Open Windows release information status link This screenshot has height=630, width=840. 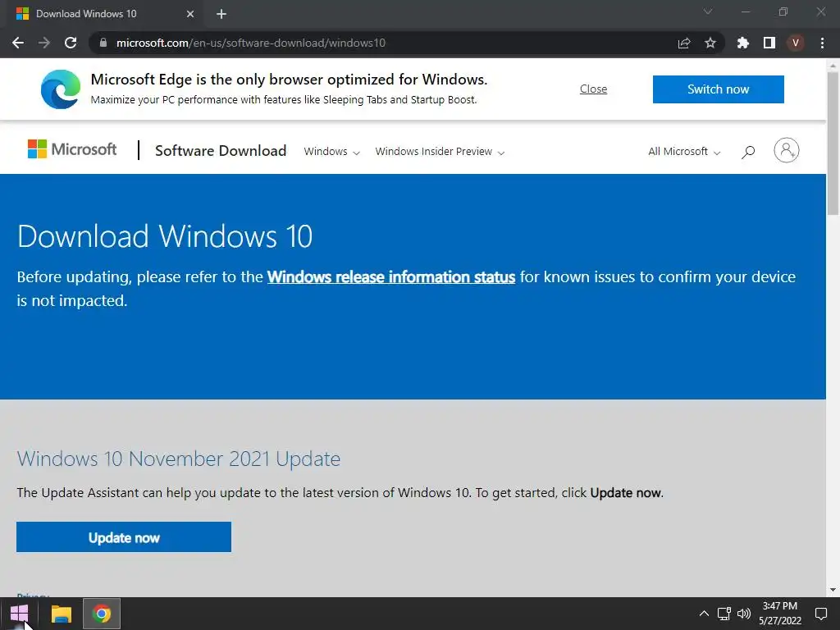click(x=391, y=277)
